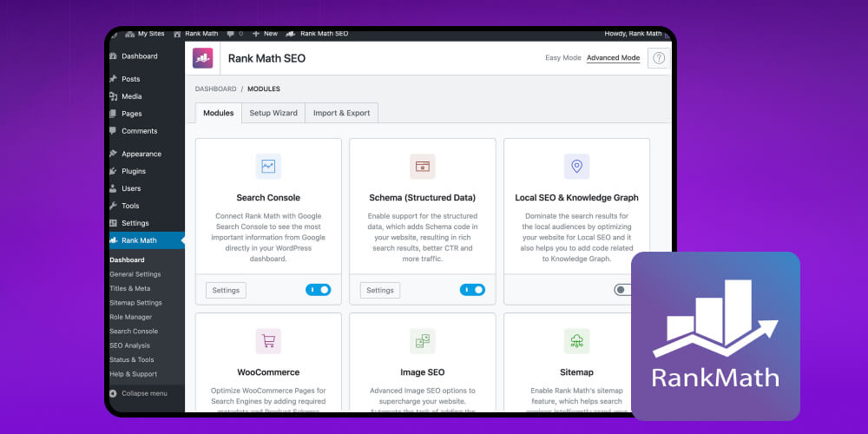Click the Collapse menu arrow icon

114,393
